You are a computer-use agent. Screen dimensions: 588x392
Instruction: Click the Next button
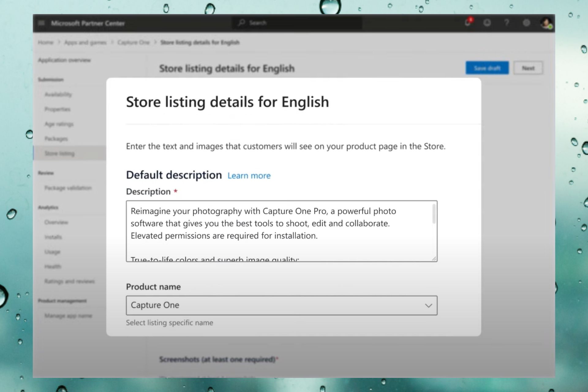pyautogui.click(x=528, y=68)
